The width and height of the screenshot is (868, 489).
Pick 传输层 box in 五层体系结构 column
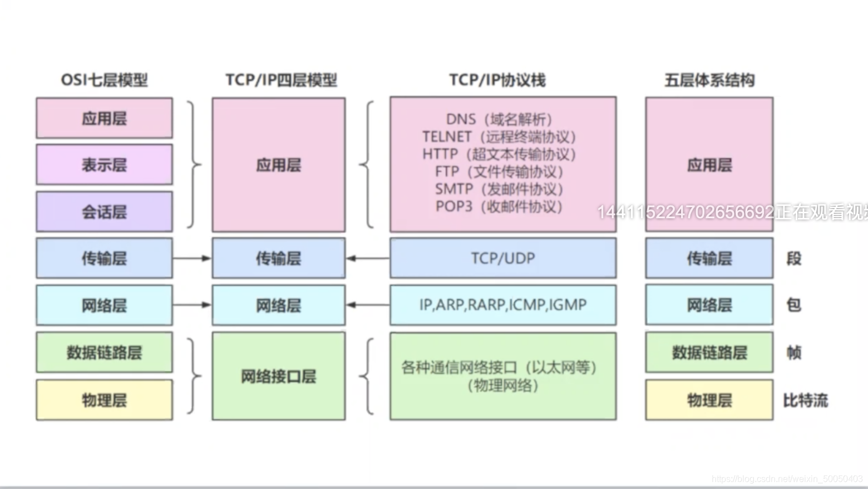709,258
